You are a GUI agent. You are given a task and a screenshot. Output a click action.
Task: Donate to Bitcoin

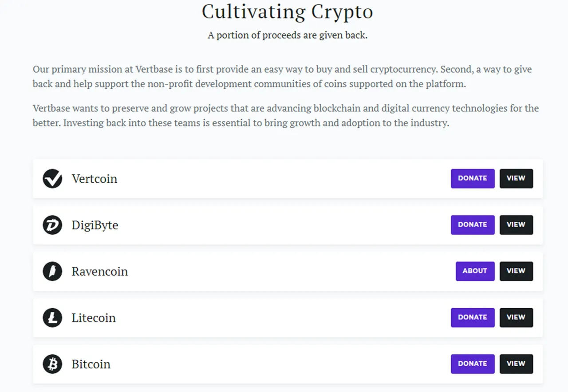[473, 364]
